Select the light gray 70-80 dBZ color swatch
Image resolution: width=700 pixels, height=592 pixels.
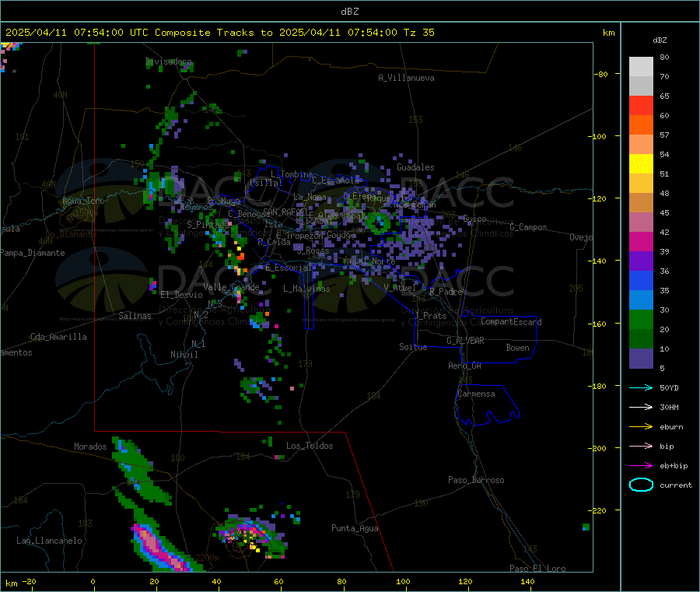pyautogui.click(x=641, y=67)
